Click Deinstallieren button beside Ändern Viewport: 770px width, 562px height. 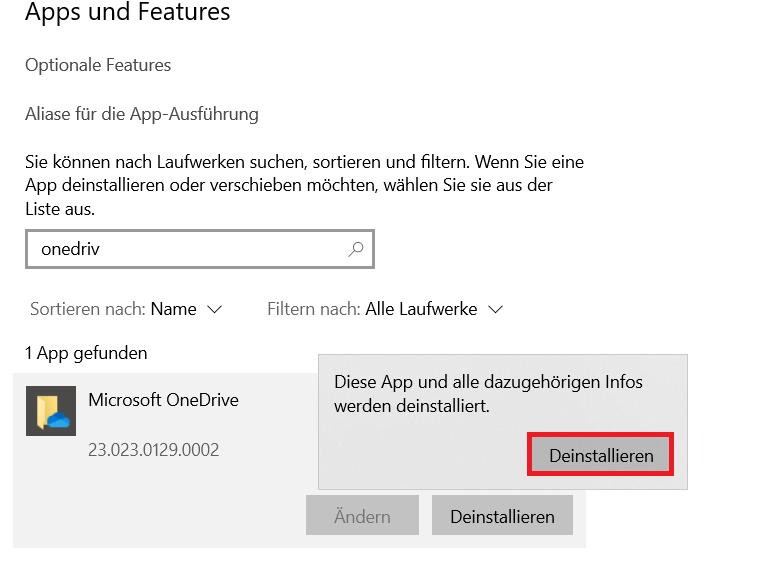[502, 516]
